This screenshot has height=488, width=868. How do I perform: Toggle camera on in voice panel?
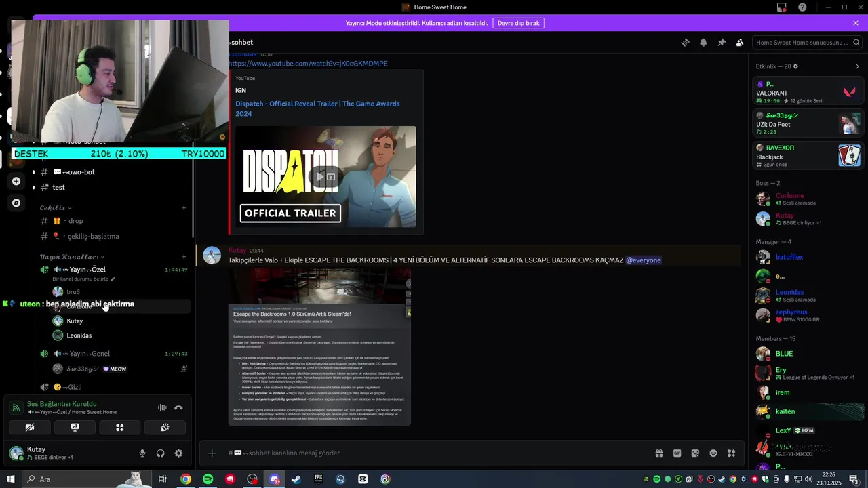pyautogui.click(x=29, y=428)
